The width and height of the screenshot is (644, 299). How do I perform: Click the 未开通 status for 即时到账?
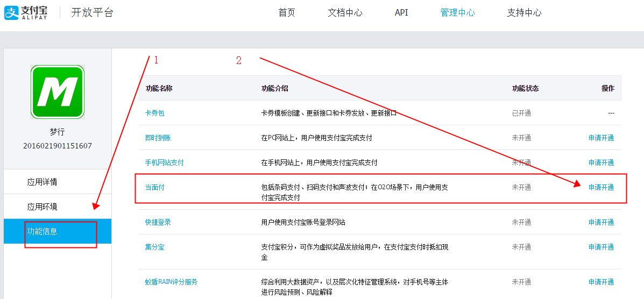522,138
